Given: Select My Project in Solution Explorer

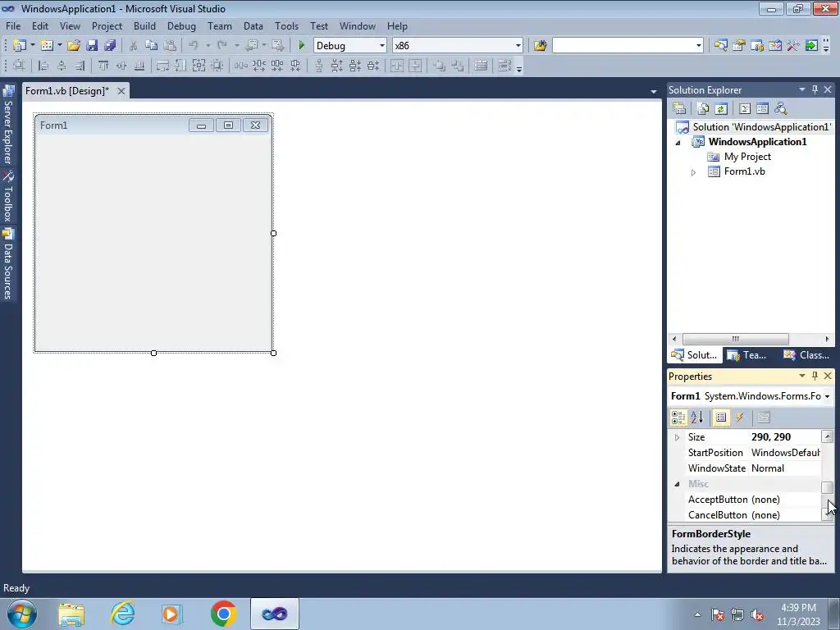Looking at the screenshot, I should tap(747, 157).
